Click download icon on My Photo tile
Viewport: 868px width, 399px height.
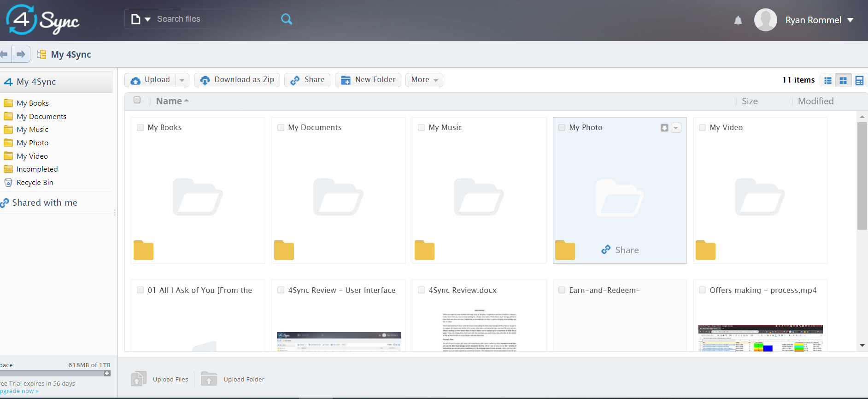click(664, 128)
